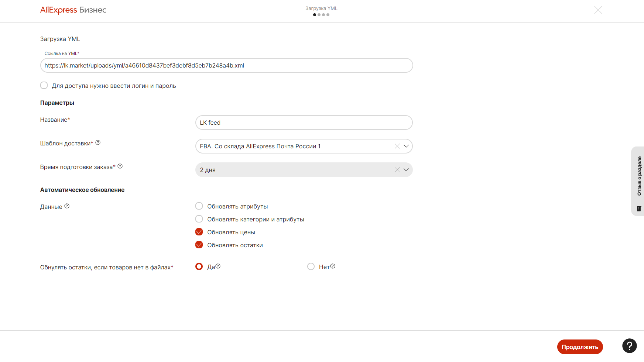Show hint icon next to Да option
644x362 pixels.
pos(218,266)
